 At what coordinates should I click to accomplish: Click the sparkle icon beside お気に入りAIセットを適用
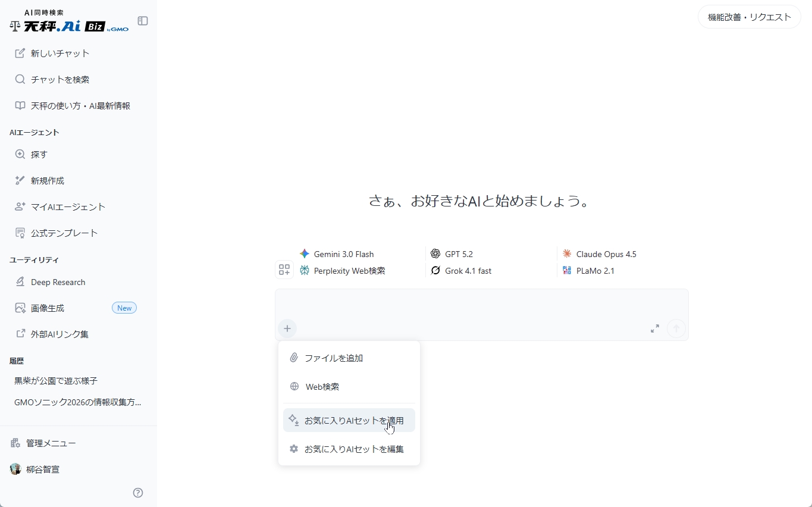point(294,420)
